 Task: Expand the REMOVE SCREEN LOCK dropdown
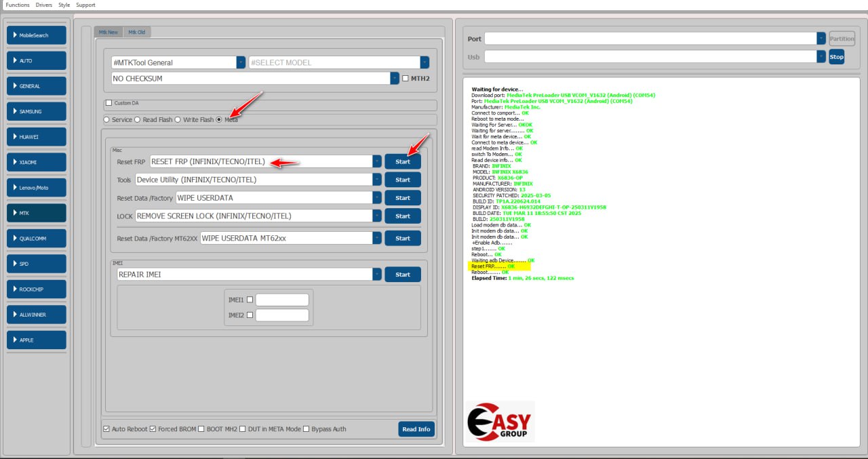(377, 216)
